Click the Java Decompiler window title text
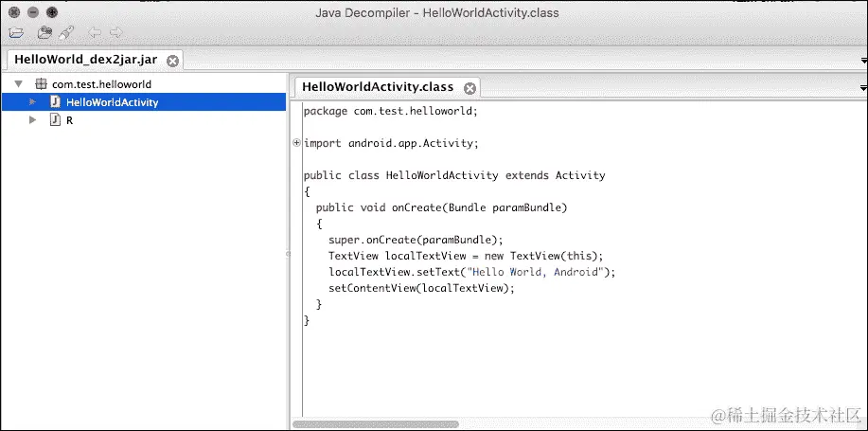The height and width of the screenshot is (431, 868). [437, 12]
